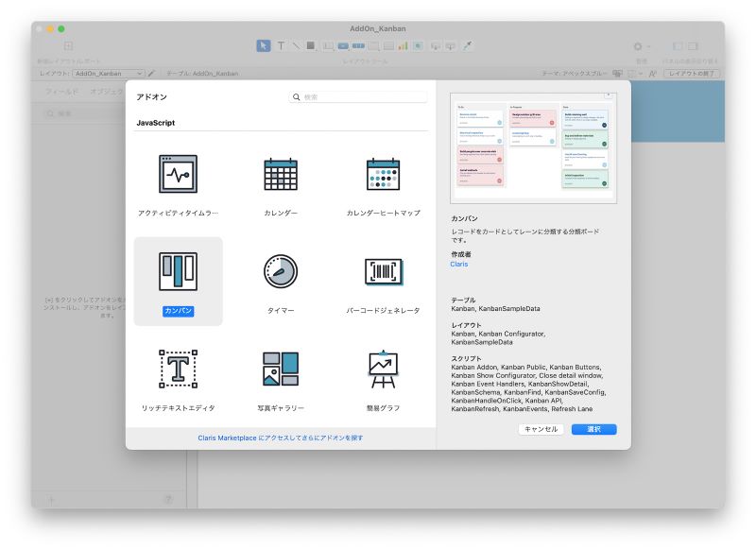Select the Kanban (カンバン) add-on icon
756x550 pixels.
pyautogui.click(x=178, y=271)
